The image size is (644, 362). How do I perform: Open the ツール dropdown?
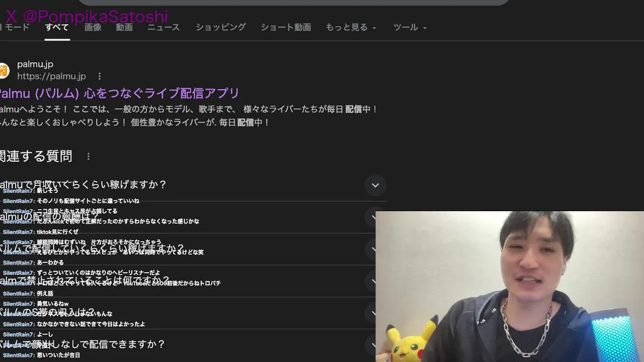(410, 27)
